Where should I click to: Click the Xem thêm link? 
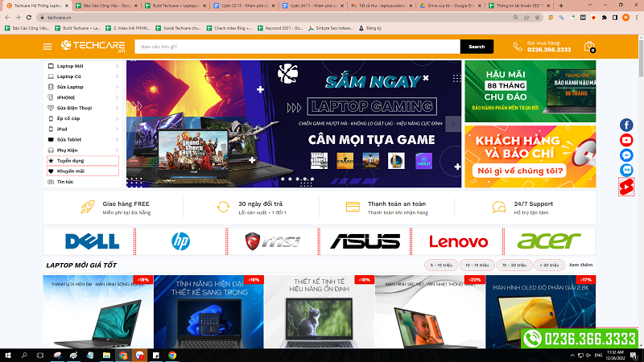coord(580,265)
